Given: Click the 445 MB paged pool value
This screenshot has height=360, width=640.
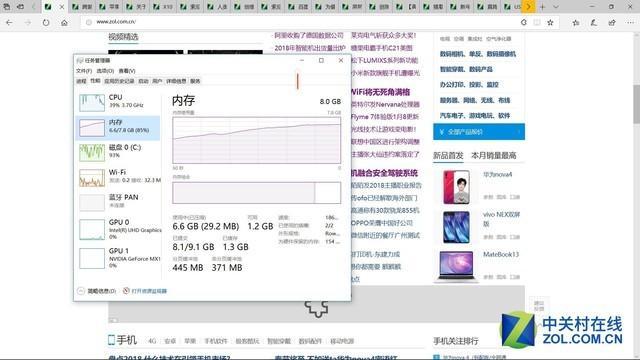Looking at the screenshot, I should [x=188, y=268].
